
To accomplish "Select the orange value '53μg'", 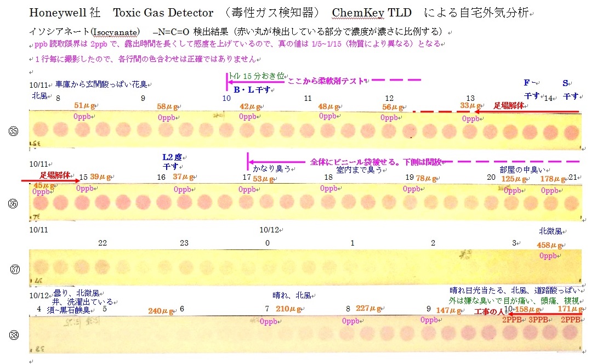I will point(263,179).
